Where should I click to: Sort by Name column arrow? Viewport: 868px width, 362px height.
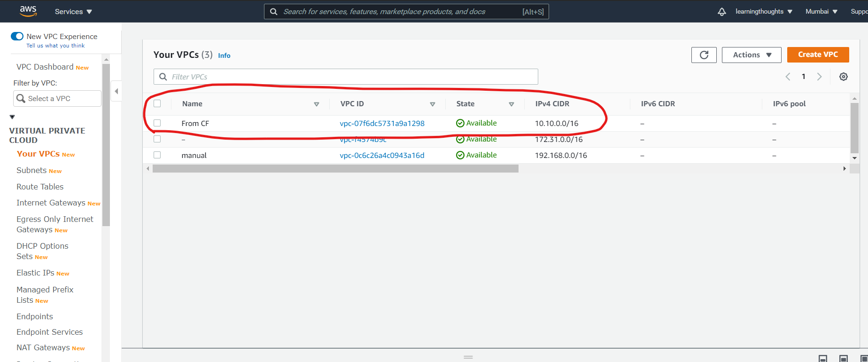click(317, 104)
